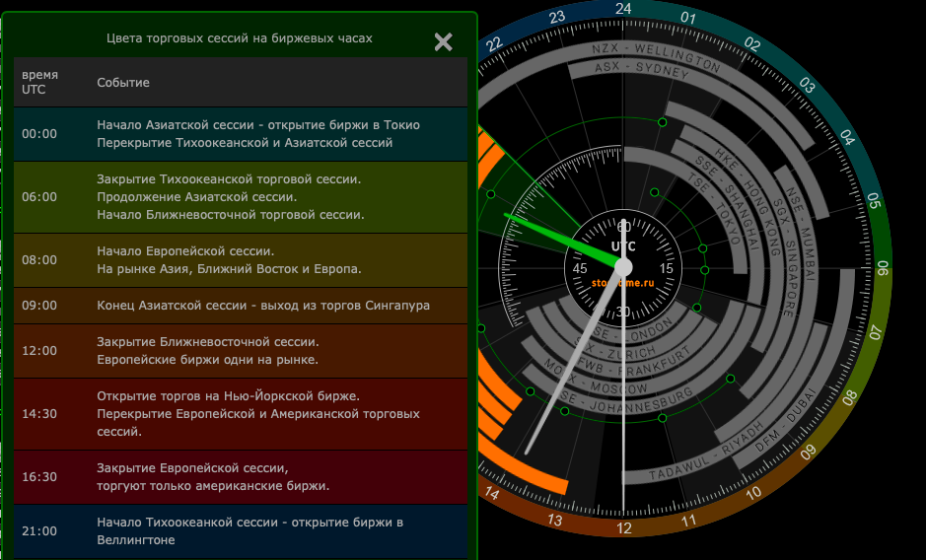This screenshot has width=926, height=560.
Task: Click hour marker 24 on the clock rim
Action: tap(623, 8)
